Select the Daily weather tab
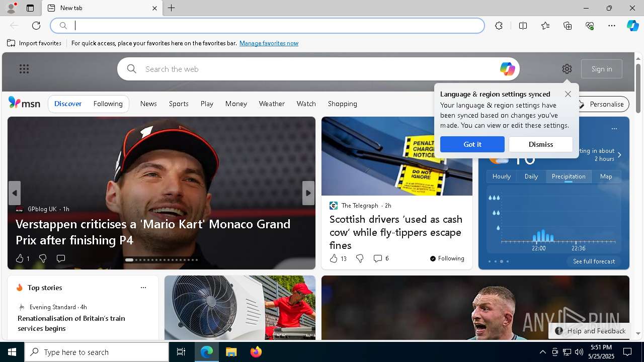The image size is (644, 362). click(x=531, y=176)
